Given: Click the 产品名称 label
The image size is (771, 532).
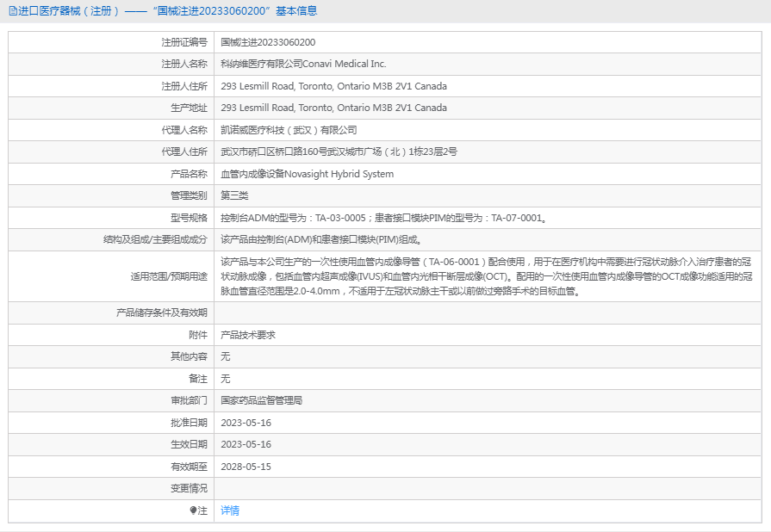Looking at the screenshot, I should (x=189, y=174).
